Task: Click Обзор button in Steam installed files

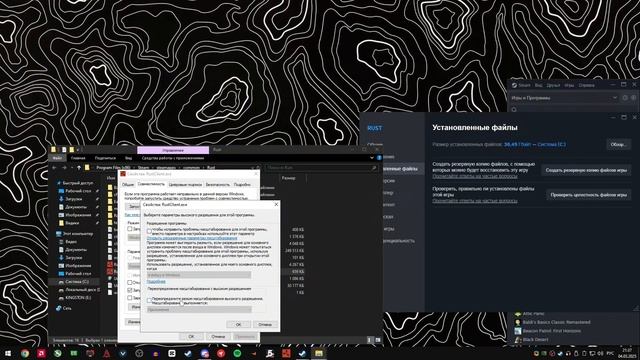Action: tap(618, 144)
